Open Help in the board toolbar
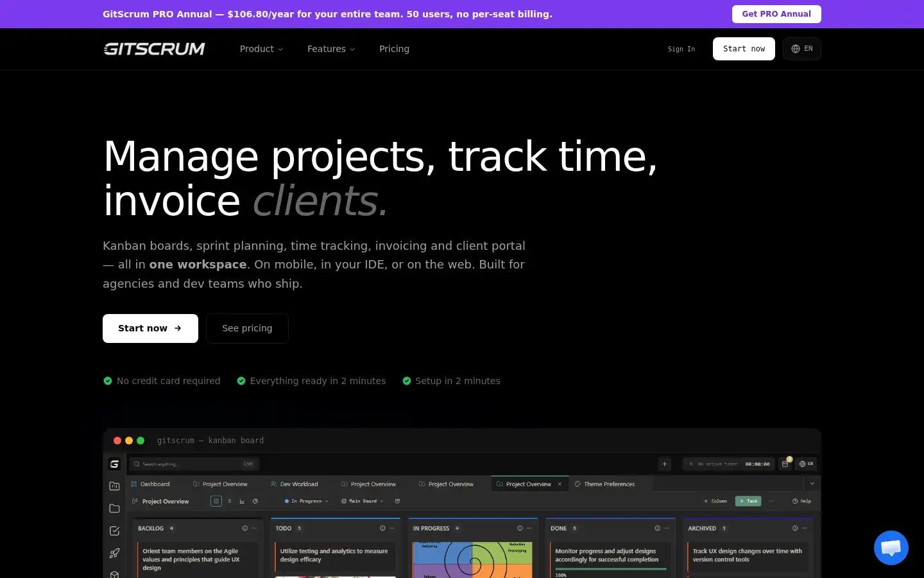Screen dimensions: 924x578 802,501
